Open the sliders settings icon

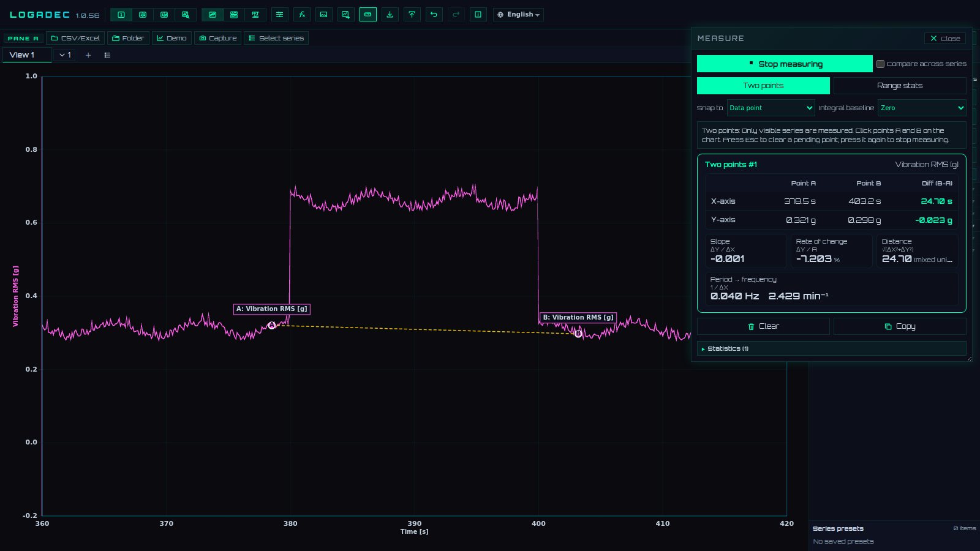280,15
